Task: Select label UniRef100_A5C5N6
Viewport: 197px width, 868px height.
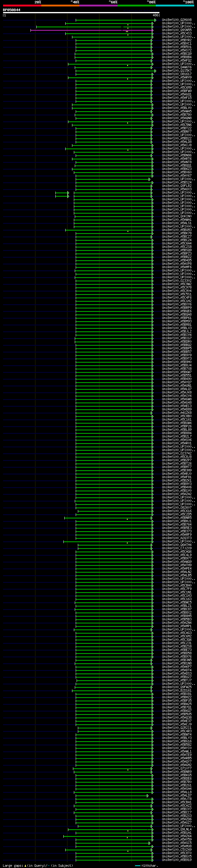Action: tap(177, 125)
